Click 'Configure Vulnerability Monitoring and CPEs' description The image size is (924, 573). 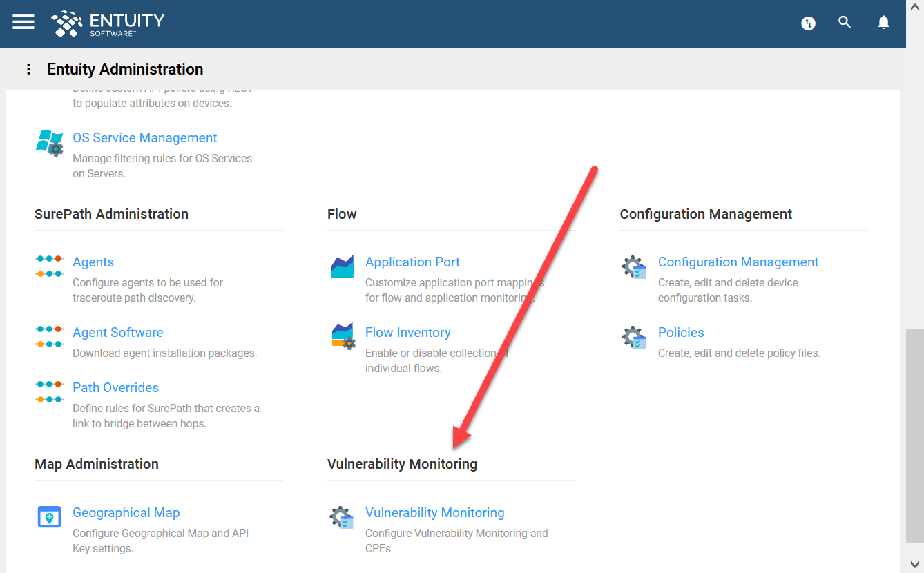[456, 541]
